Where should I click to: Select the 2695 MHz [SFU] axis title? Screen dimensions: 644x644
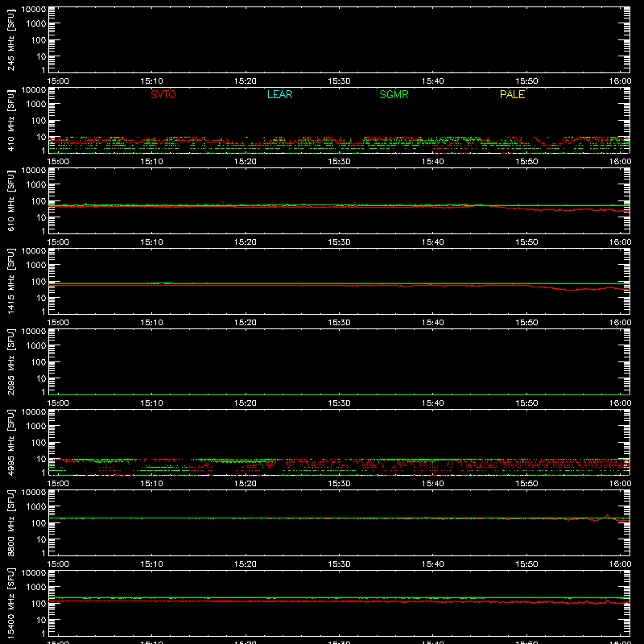10,361
